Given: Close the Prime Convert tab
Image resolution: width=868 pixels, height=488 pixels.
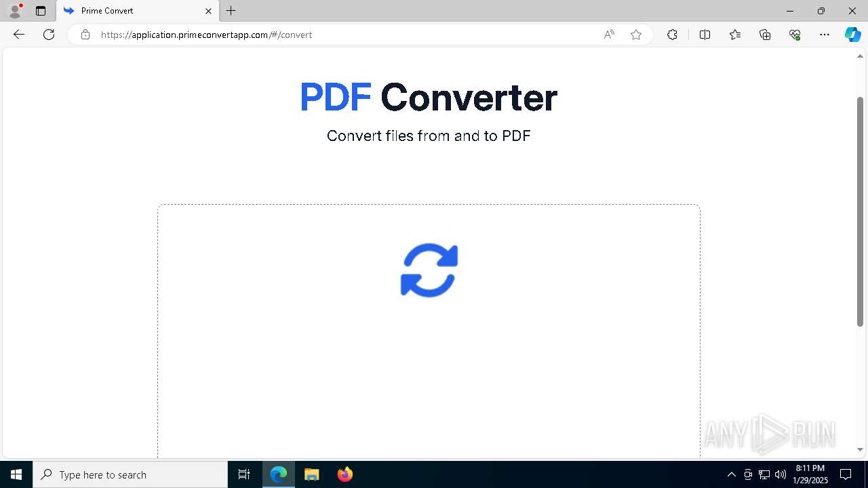Looking at the screenshot, I should (x=209, y=11).
